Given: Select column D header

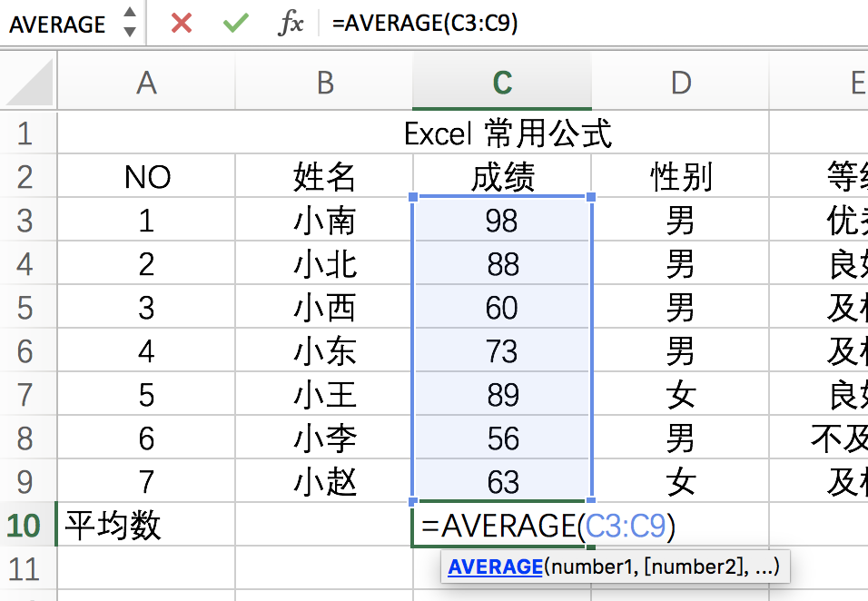Looking at the screenshot, I should 680,83.
